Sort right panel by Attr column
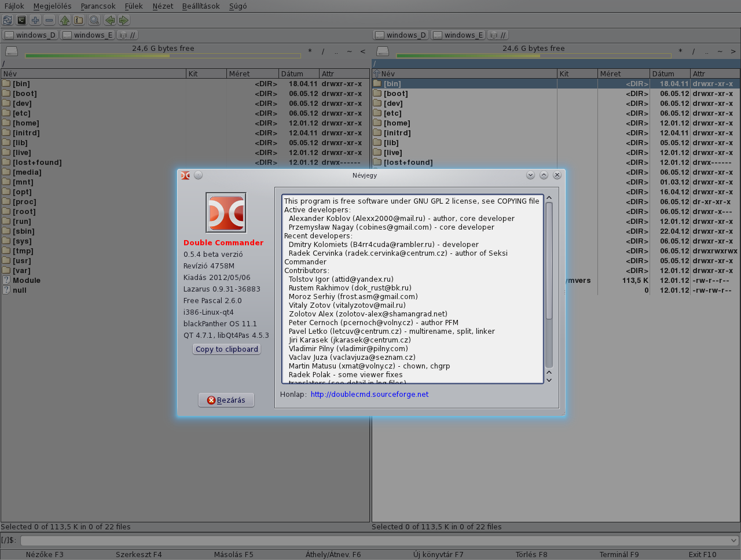The width and height of the screenshot is (741, 560). (x=715, y=73)
